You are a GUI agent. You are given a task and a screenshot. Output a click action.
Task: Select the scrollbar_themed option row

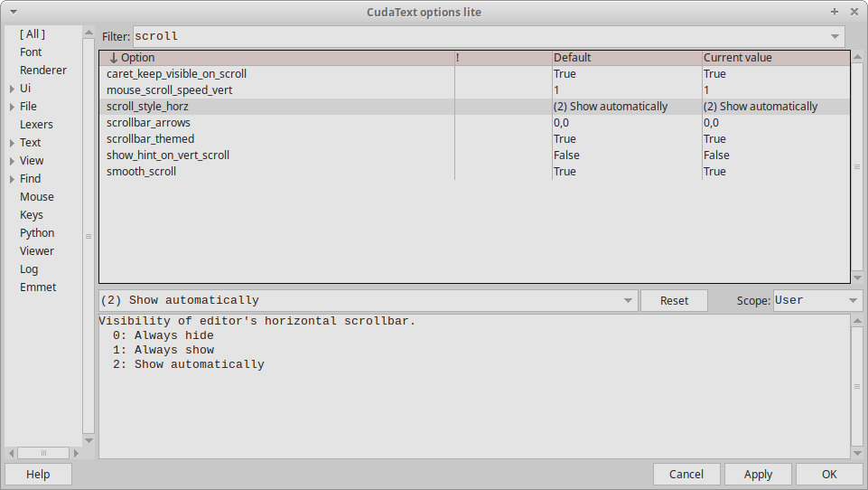[x=475, y=138]
